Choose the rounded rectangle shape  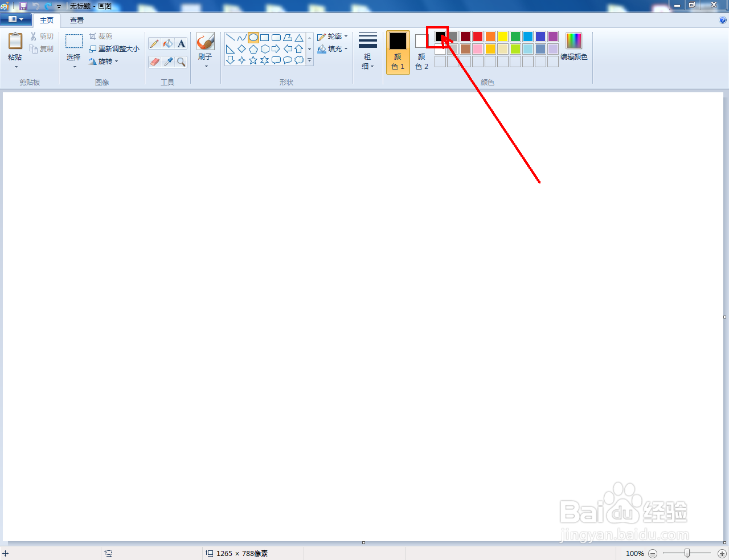276,38
